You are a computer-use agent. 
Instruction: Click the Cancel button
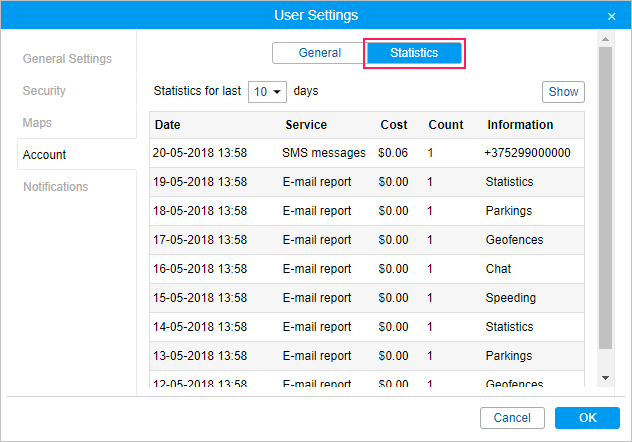pyautogui.click(x=512, y=418)
